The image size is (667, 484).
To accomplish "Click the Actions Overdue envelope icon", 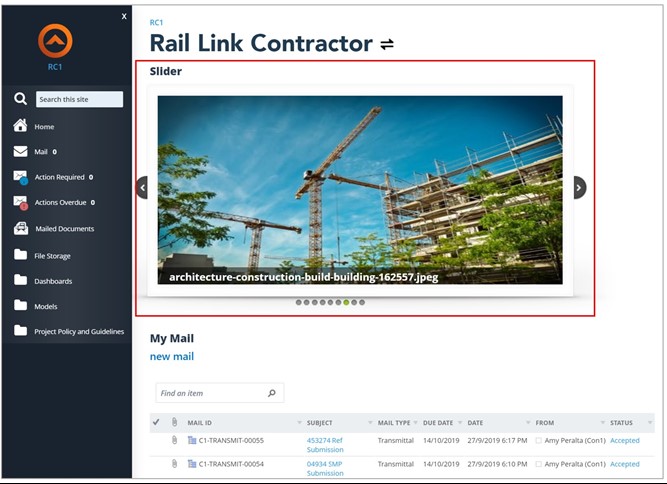I will [x=20, y=202].
